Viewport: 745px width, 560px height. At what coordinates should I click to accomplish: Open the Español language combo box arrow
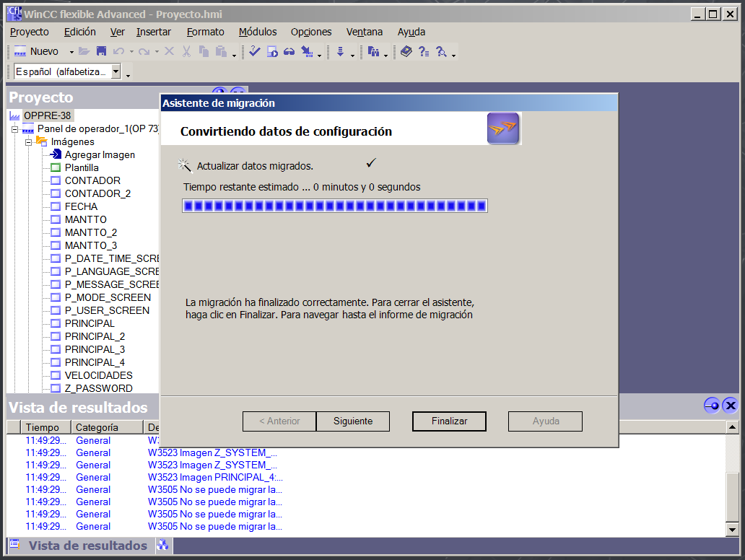click(116, 71)
